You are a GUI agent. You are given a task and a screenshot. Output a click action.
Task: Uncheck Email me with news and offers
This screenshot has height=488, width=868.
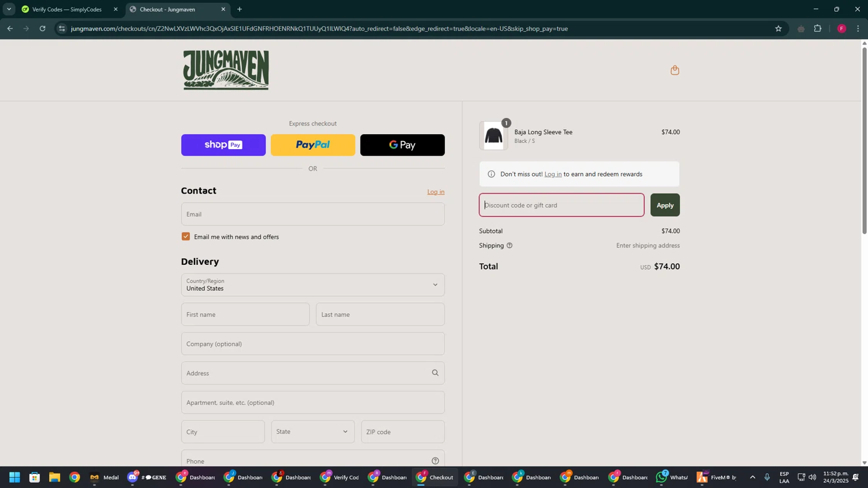pos(186,236)
